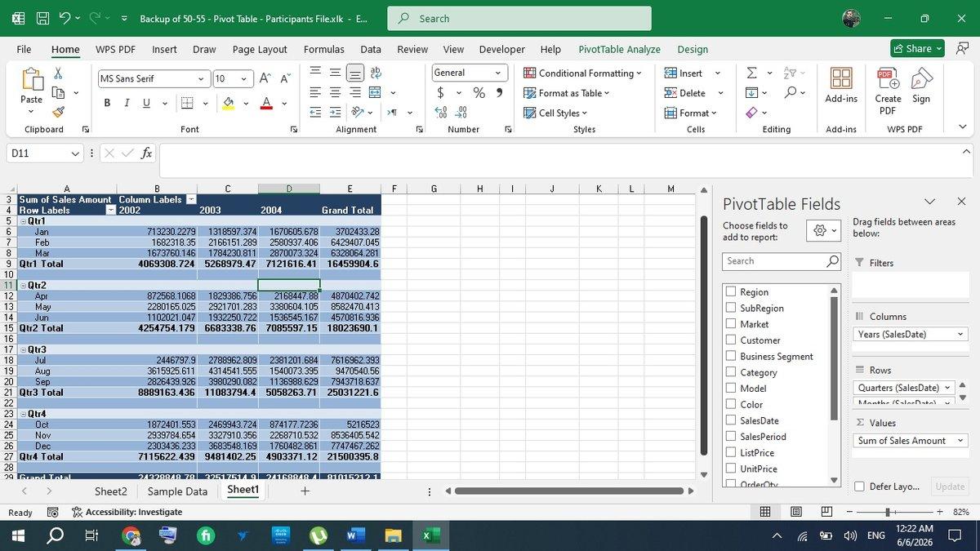Apply the yellow fill color swatch

tap(229, 103)
